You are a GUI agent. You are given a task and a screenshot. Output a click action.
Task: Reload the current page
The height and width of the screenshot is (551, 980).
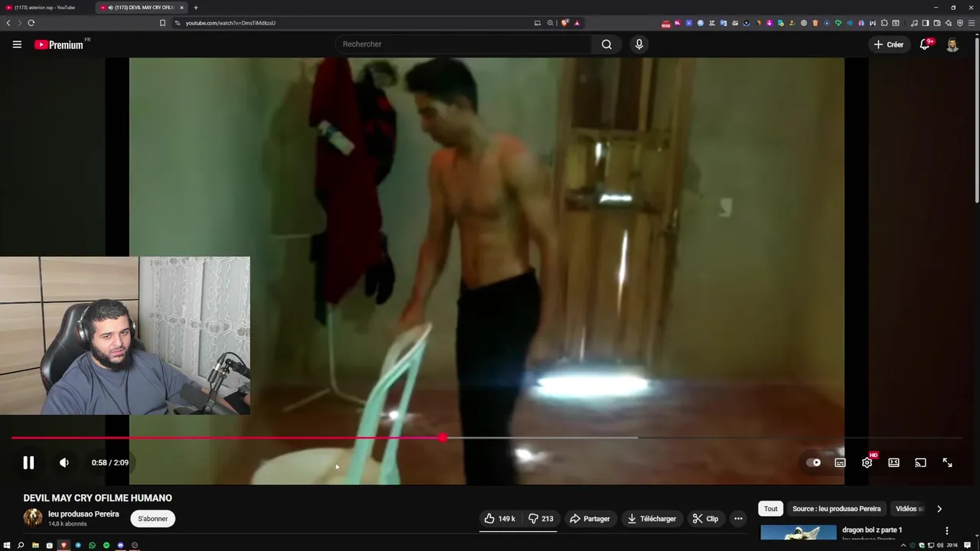[31, 23]
